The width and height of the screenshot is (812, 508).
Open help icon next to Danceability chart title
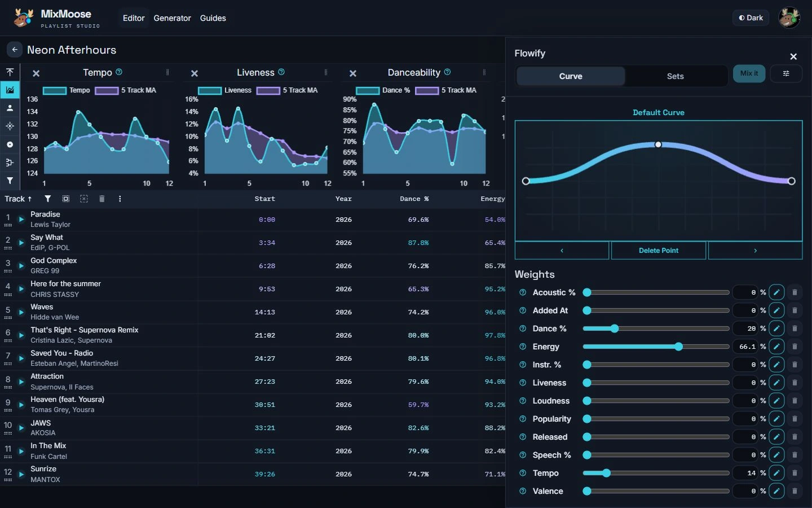tap(447, 72)
